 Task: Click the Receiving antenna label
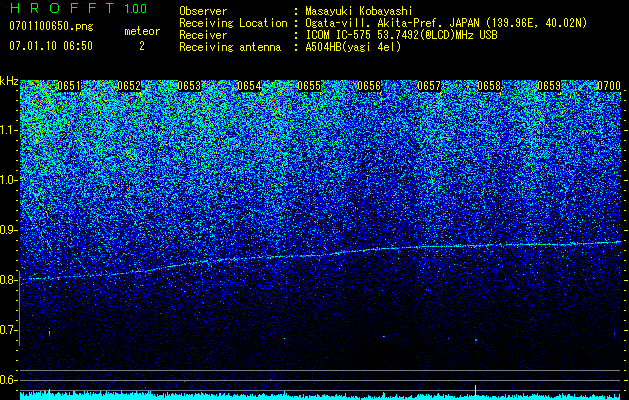tap(230, 47)
